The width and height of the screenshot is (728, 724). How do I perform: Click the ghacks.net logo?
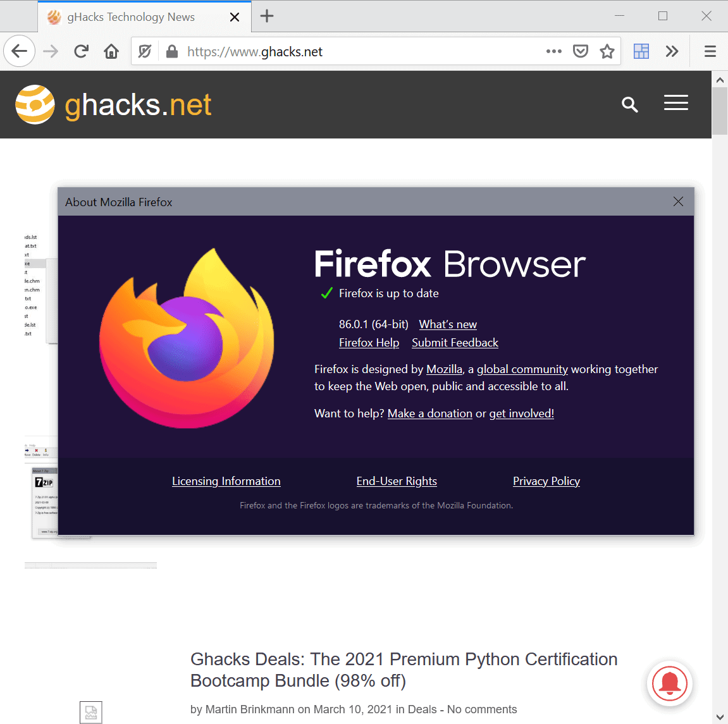pyautogui.click(x=114, y=105)
